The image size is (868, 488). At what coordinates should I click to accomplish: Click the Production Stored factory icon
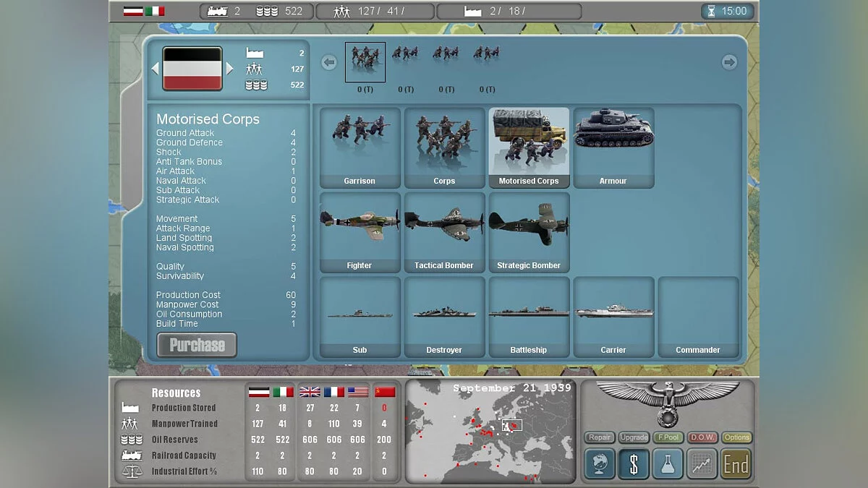tap(130, 408)
